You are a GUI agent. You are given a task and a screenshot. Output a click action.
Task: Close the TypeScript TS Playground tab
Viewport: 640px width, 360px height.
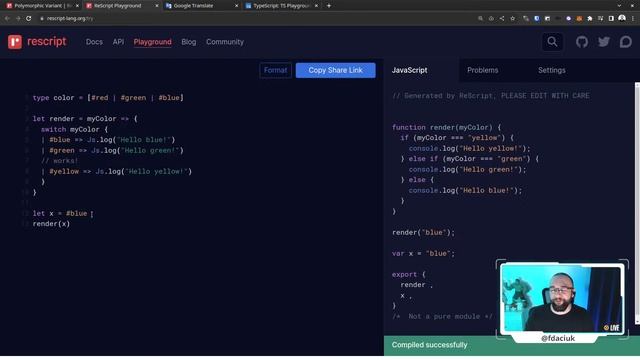(316, 6)
